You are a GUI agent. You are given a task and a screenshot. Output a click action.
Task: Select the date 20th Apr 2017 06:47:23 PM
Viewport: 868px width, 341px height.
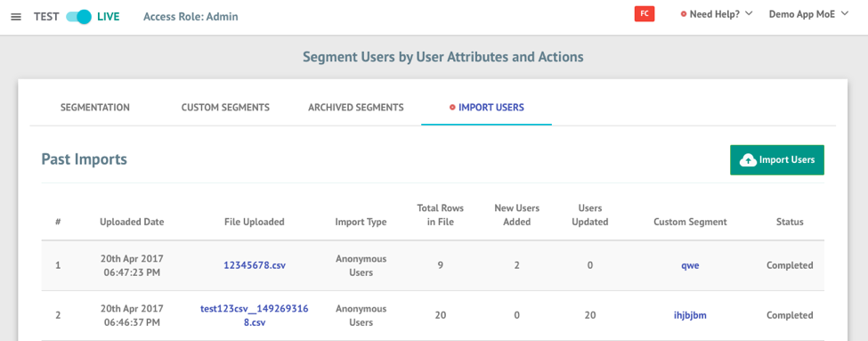tap(132, 265)
